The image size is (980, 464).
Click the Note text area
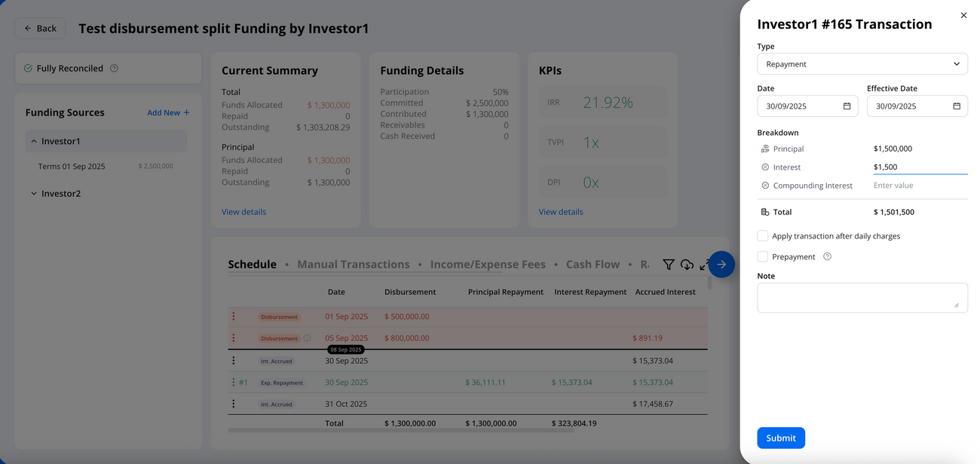pyautogui.click(x=862, y=297)
